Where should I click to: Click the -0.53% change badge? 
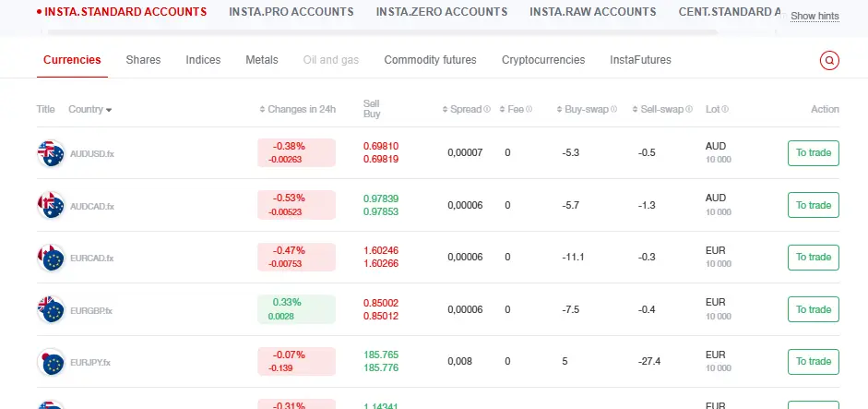[297, 205]
